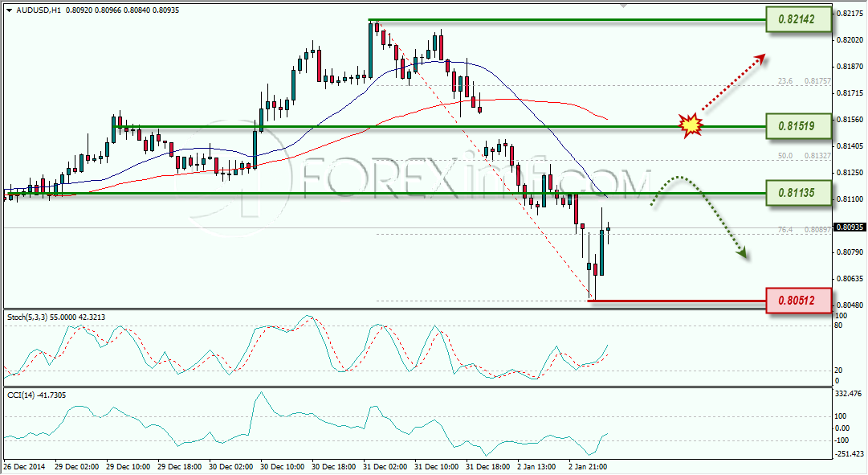The image size is (868, 475).
Task: Click the 29 Dec 02:00 time label
Action: (x=76, y=467)
